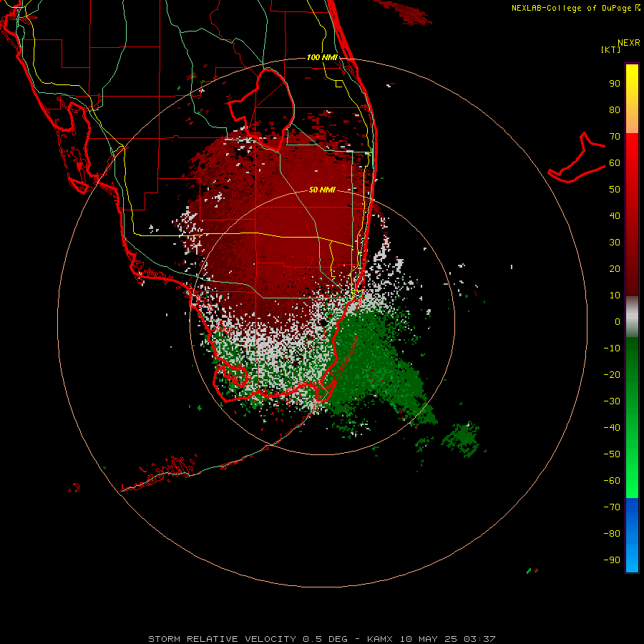
Task: Click the 40 value on velocity scale
Action: [x=615, y=215]
